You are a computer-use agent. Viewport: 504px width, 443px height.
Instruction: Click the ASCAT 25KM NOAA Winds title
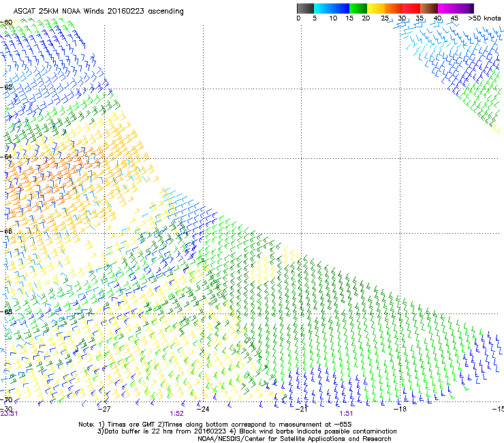click(98, 12)
